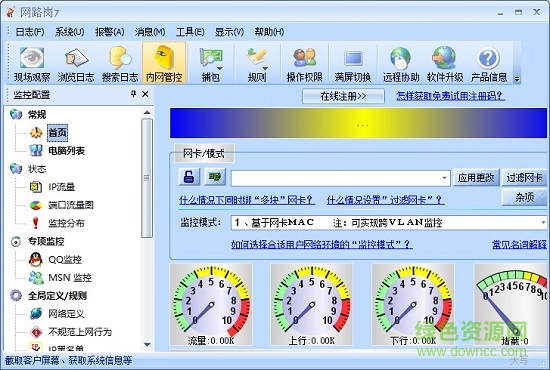Launch 远程协助 remote assistance
Screen dimensions: 550x370
[401, 64]
